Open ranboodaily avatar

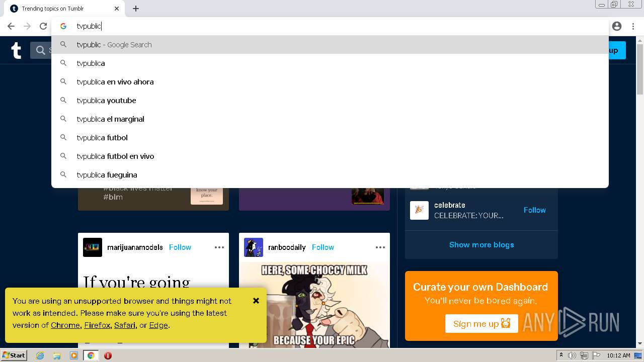[254, 247]
